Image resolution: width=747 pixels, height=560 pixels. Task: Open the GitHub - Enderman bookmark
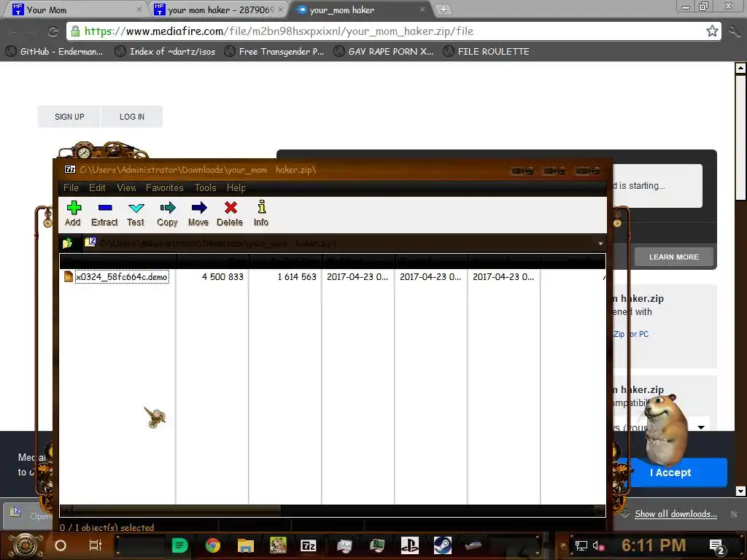[54, 52]
